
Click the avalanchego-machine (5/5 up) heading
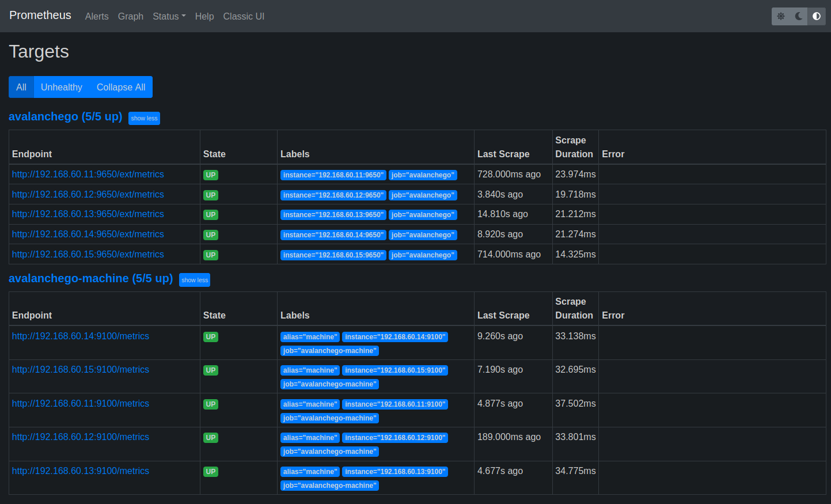pos(91,278)
